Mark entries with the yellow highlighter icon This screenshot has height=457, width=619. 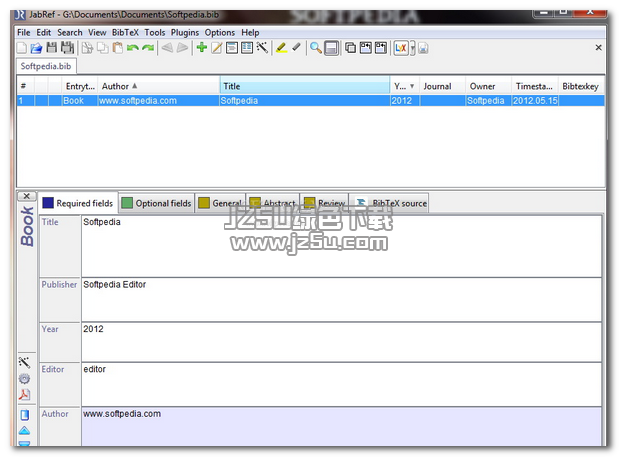[281, 48]
